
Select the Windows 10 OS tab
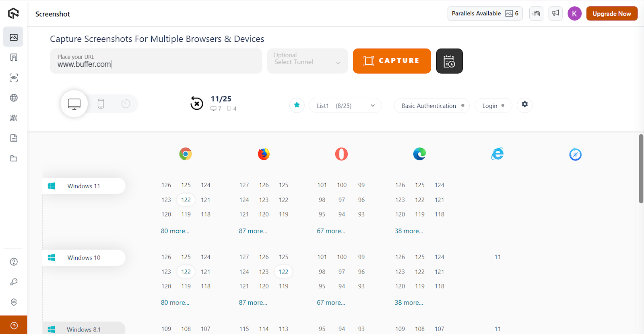pos(84,258)
